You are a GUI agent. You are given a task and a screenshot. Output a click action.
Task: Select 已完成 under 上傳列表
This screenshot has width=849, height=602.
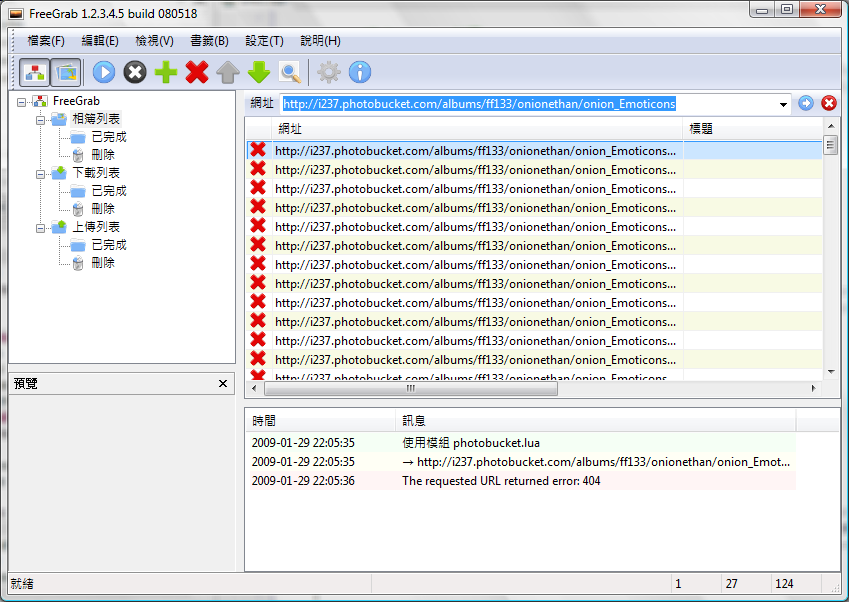click(108, 245)
